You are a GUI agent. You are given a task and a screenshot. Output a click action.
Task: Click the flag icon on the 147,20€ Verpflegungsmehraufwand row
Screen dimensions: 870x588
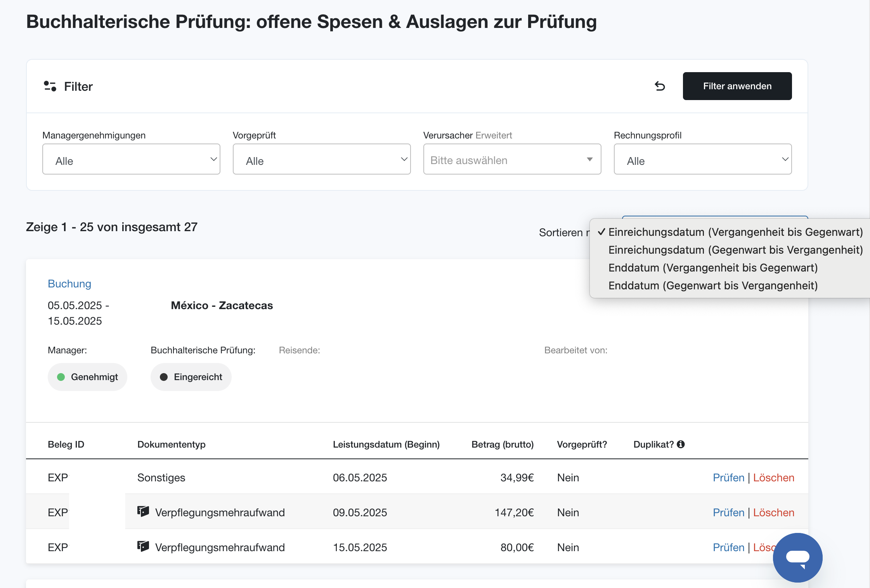[143, 512]
